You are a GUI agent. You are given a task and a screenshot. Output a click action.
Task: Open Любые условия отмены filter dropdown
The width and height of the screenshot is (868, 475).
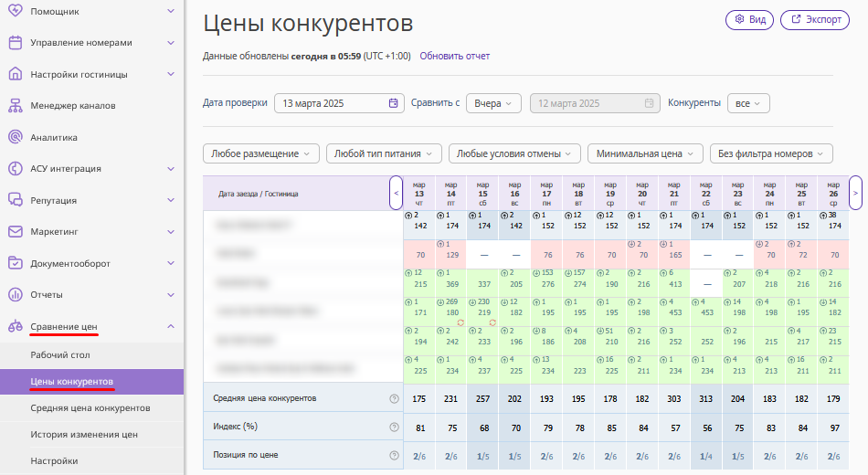pos(514,153)
